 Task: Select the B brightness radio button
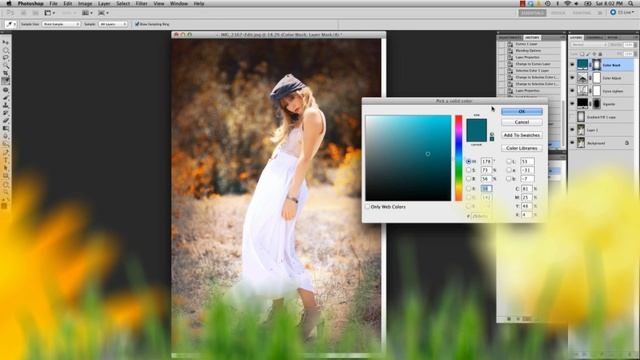pyautogui.click(x=469, y=179)
